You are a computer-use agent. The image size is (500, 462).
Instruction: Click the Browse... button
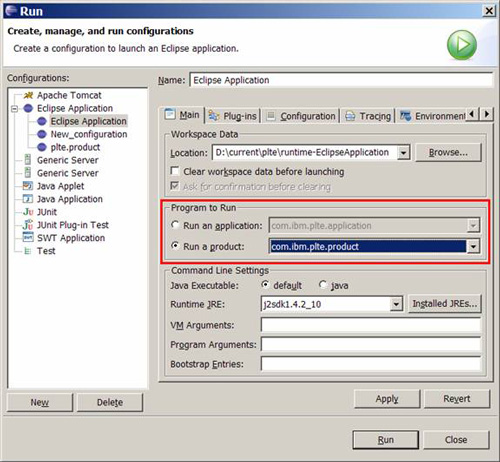[x=448, y=153]
